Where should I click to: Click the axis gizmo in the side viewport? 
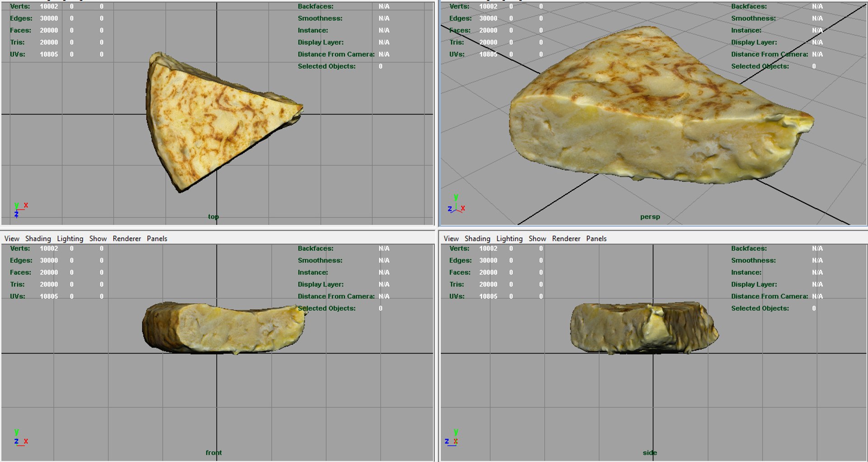click(452, 438)
